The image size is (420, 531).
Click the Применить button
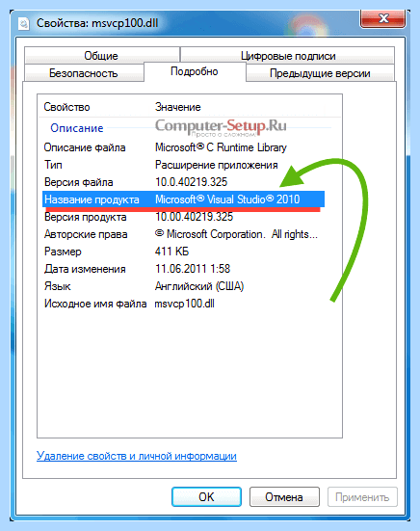[362, 497]
